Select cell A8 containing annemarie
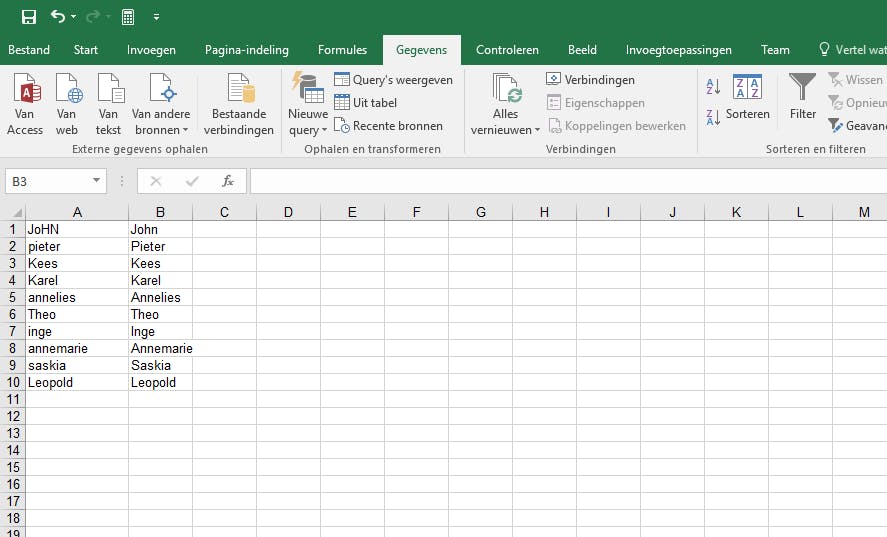The image size is (887, 537). pyautogui.click(x=76, y=348)
